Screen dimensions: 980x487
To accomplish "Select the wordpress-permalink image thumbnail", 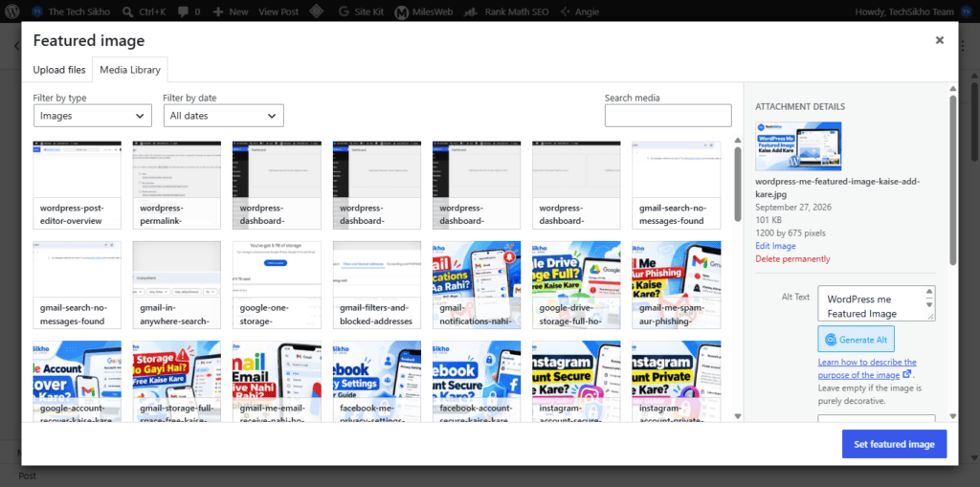I will tap(177, 185).
